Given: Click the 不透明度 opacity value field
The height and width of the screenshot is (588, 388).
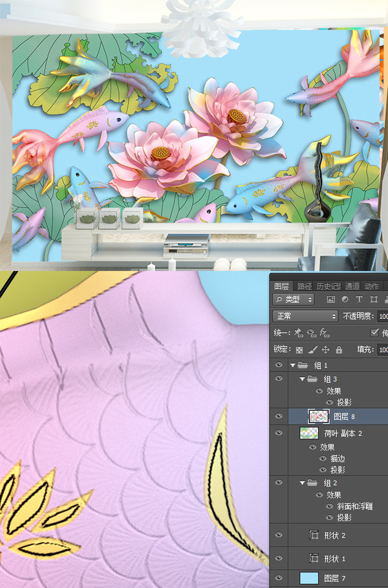Looking at the screenshot, I should pos(382,316).
